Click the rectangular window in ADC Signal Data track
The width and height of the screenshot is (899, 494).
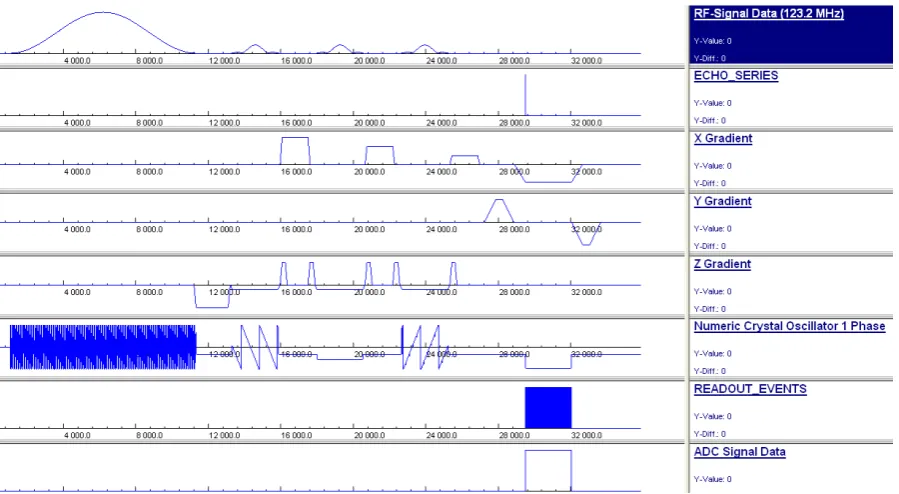coord(548,471)
